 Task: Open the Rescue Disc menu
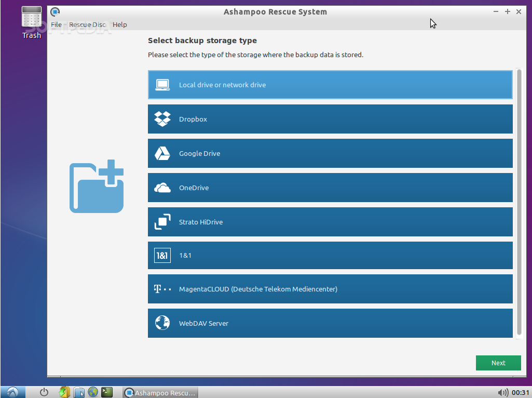coord(88,24)
